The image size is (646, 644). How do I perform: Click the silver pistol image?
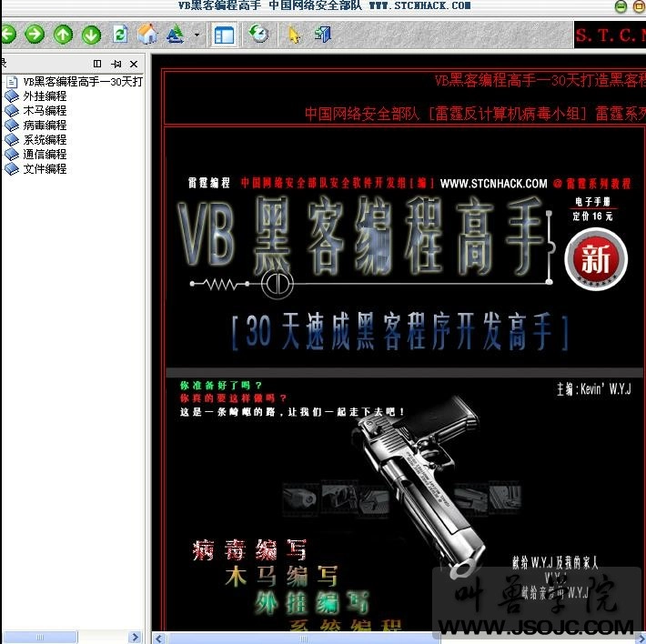point(420,486)
